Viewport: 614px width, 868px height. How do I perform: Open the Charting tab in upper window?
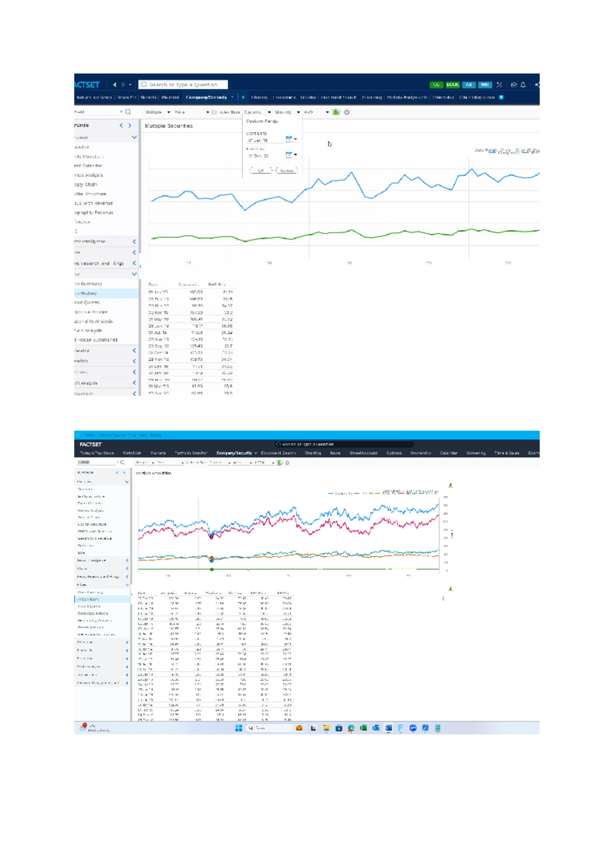tap(259, 97)
